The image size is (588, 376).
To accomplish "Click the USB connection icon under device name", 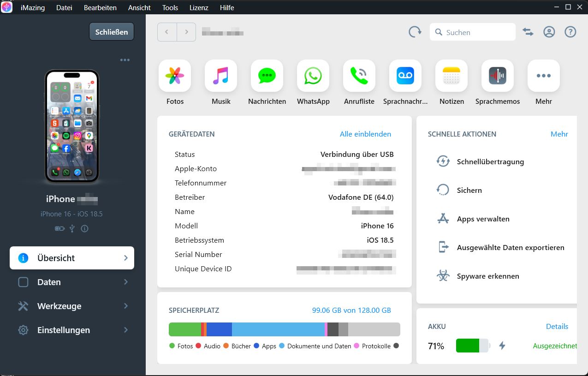I will 72,228.
